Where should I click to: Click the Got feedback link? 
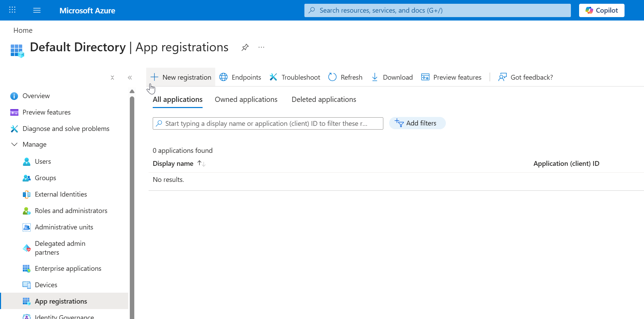532,77
